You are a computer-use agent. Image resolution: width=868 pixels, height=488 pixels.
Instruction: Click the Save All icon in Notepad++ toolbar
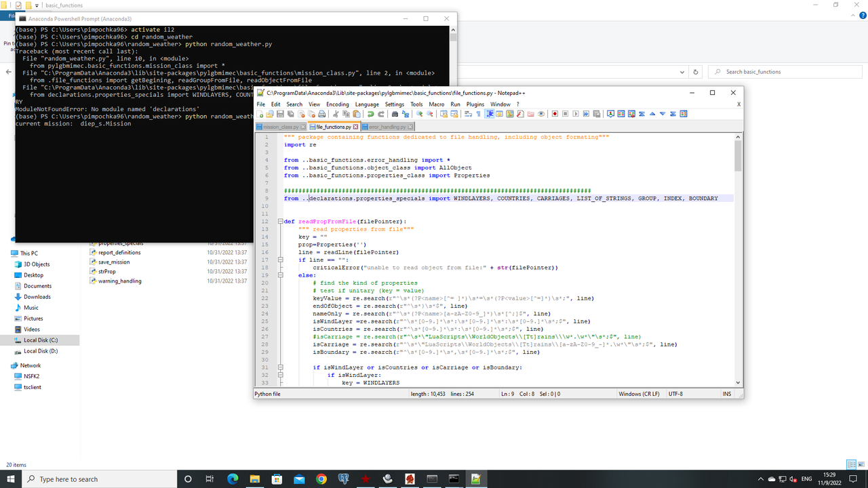tap(291, 114)
